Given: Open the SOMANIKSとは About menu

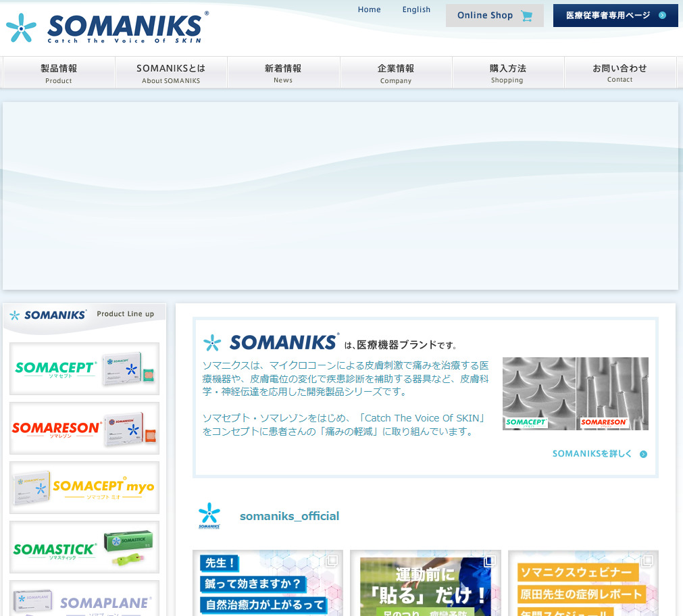Looking at the screenshot, I should [x=171, y=73].
